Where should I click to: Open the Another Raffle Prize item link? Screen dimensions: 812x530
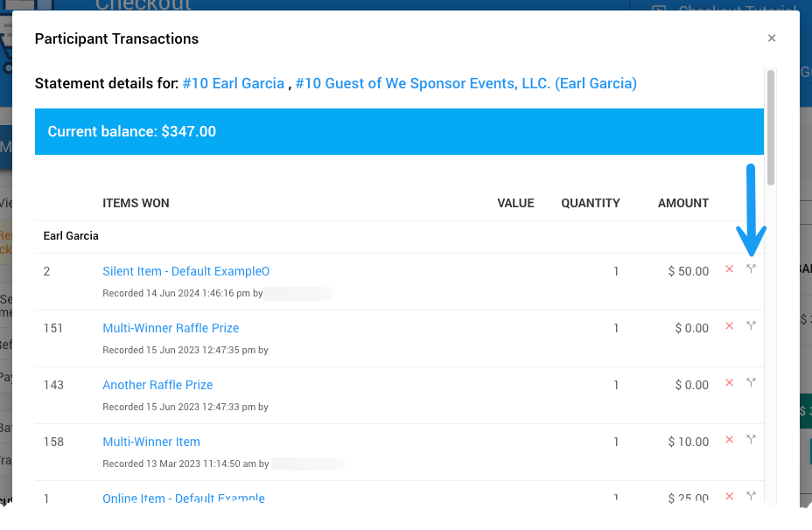[x=157, y=385]
